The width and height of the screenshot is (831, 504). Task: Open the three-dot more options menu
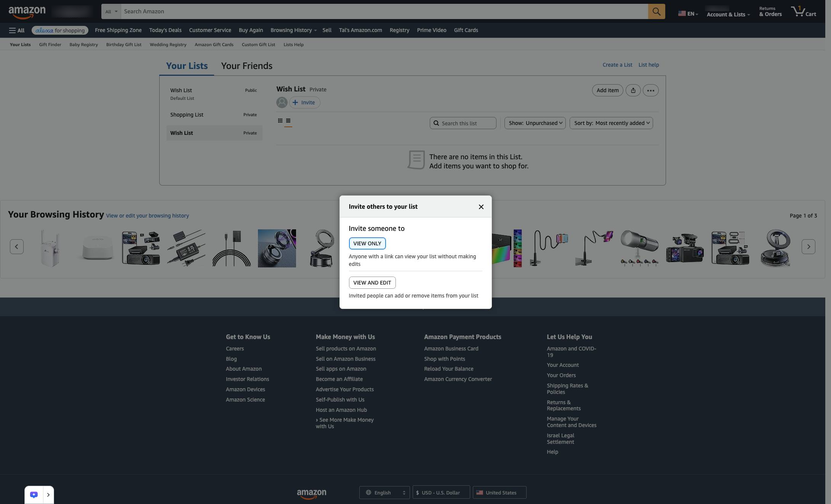tap(650, 90)
